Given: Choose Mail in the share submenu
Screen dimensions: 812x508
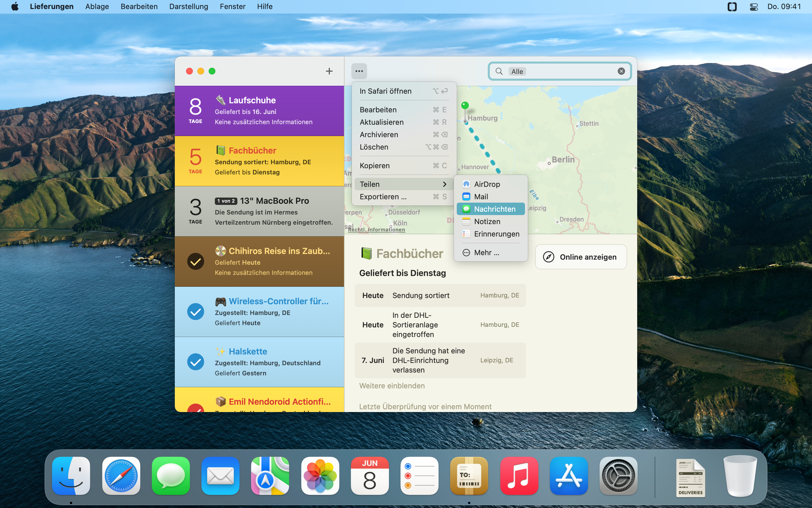Looking at the screenshot, I should click(x=491, y=196).
